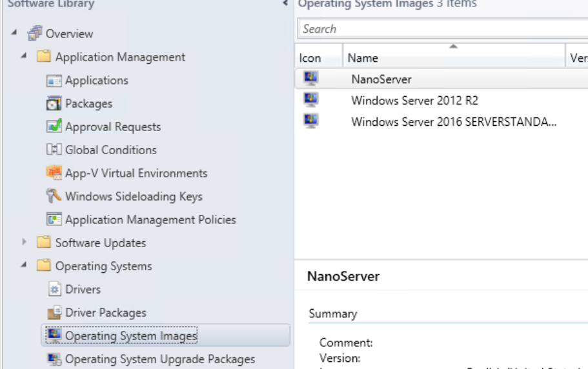Open Global Conditions node

tap(111, 150)
